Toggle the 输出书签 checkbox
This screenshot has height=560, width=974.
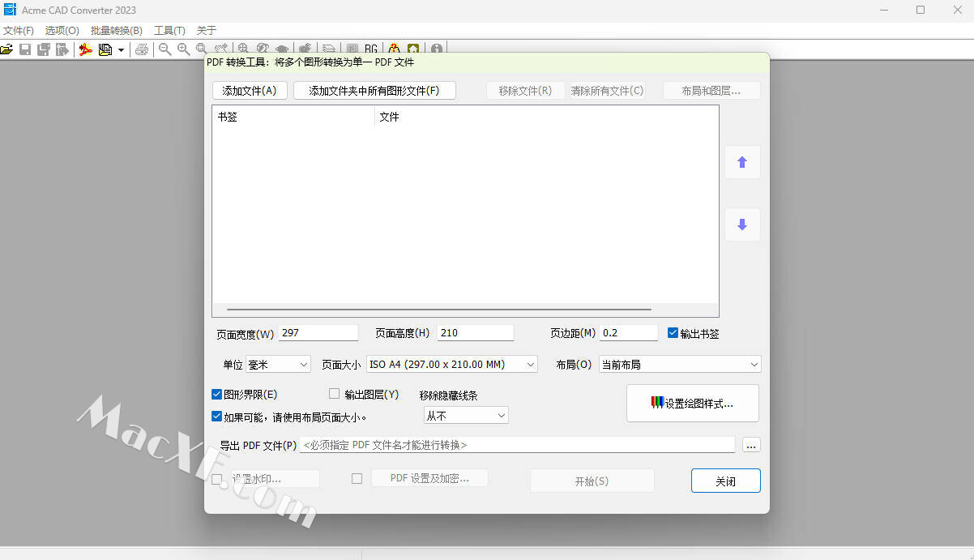[673, 333]
